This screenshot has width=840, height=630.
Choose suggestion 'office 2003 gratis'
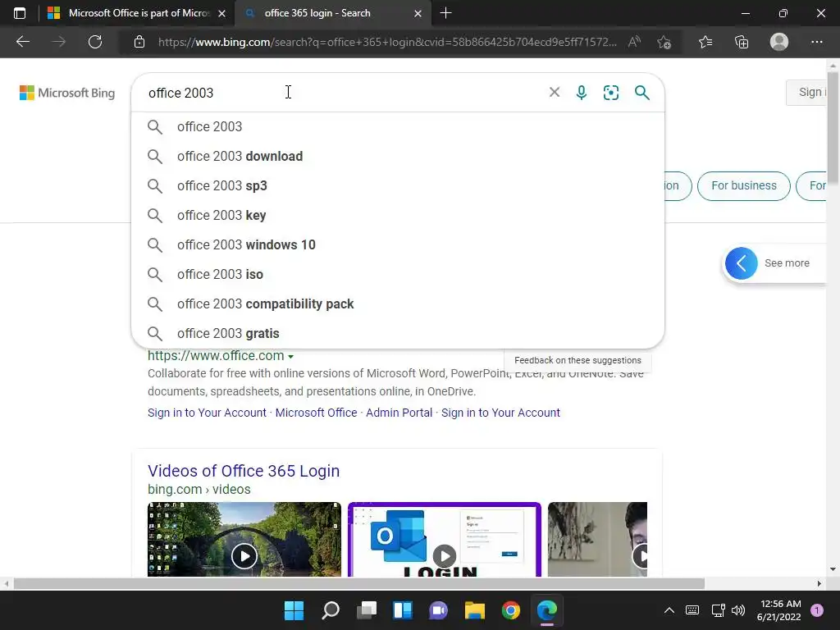[x=398, y=333]
